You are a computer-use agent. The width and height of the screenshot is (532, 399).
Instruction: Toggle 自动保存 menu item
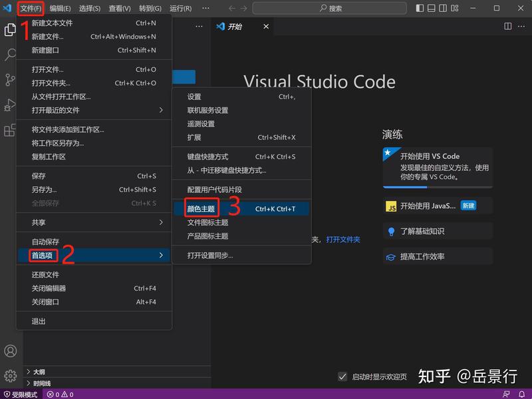94,241
